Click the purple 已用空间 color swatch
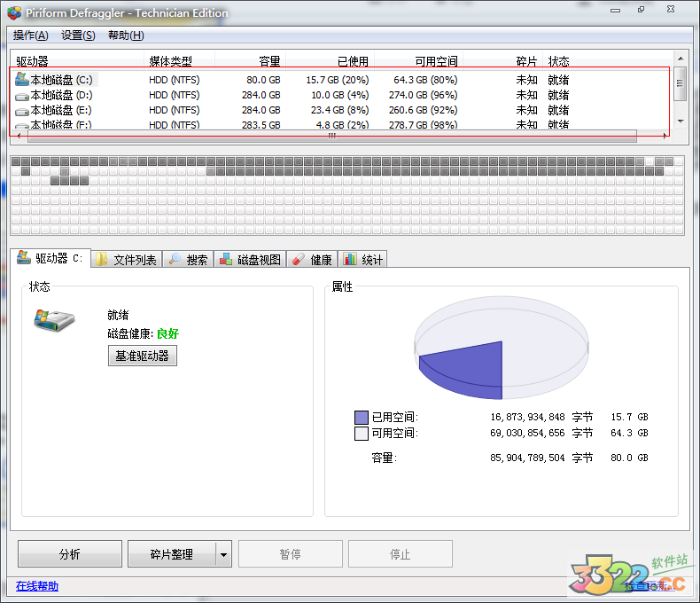Viewport: 700px width, 603px height. click(x=362, y=417)
